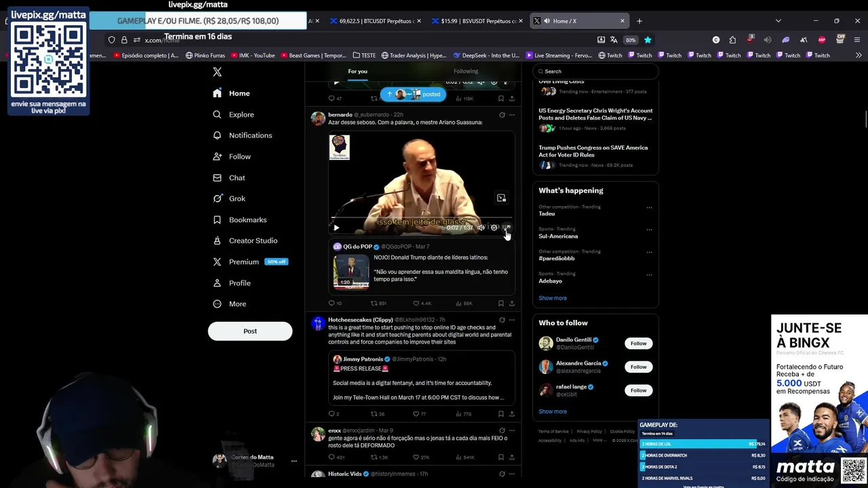Open picture-in-picture on bernardo's video
This screenshot has width=868, height=488.
tap(501, 198)
